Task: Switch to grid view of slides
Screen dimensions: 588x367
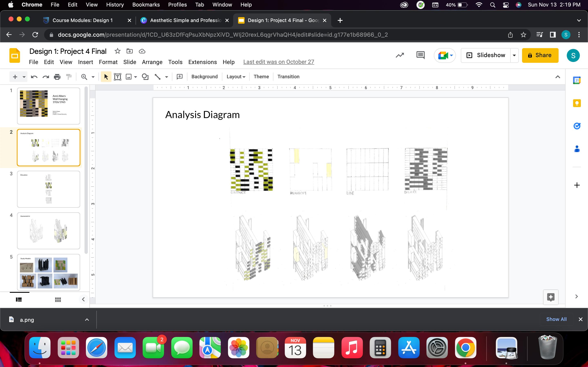Action: pyautogui.click(x=58, y=300)
